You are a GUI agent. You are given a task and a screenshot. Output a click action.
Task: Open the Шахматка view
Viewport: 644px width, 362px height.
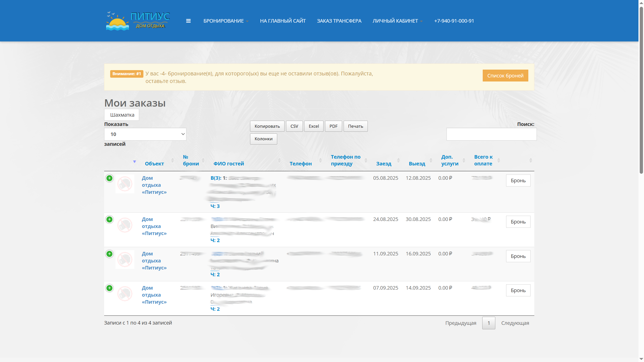122,115
